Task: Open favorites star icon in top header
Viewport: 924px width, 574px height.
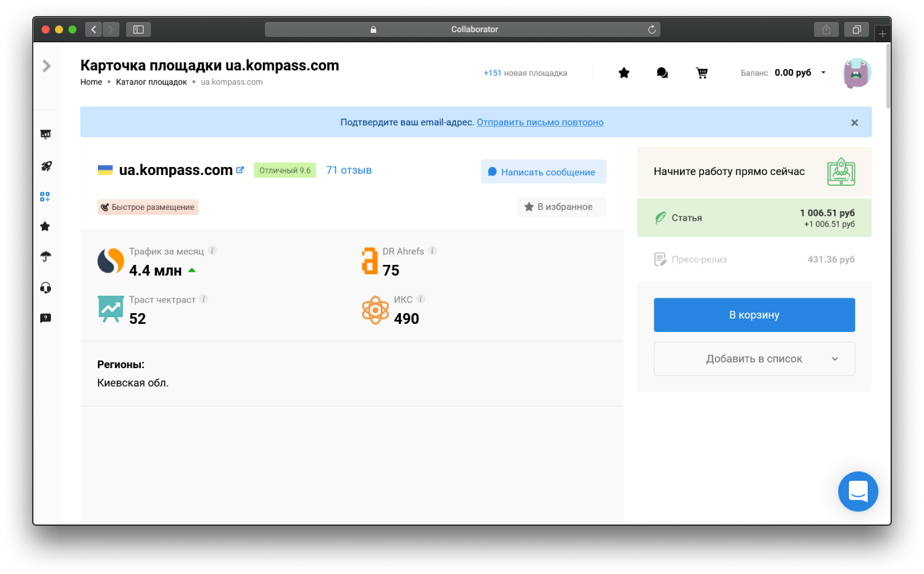Action: [624, 73]
